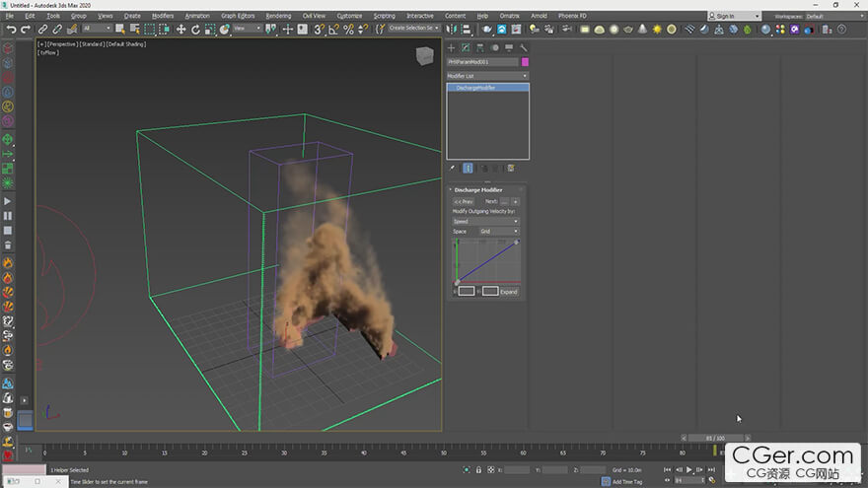Click the Configure Modifier Sets icon
The width and height of the screenshot is (868, 488).
[511, 168]
